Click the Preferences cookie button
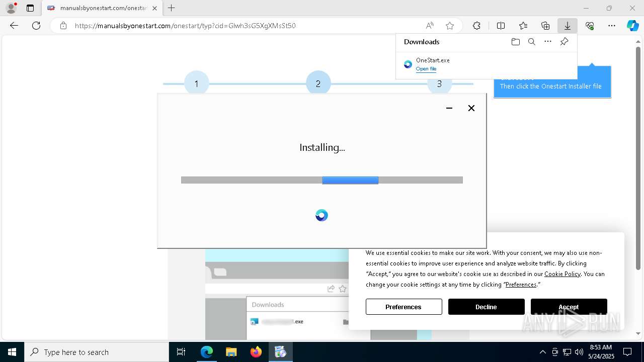The height and width of the screenshot is (362, 644). click(x=404, y=307)
